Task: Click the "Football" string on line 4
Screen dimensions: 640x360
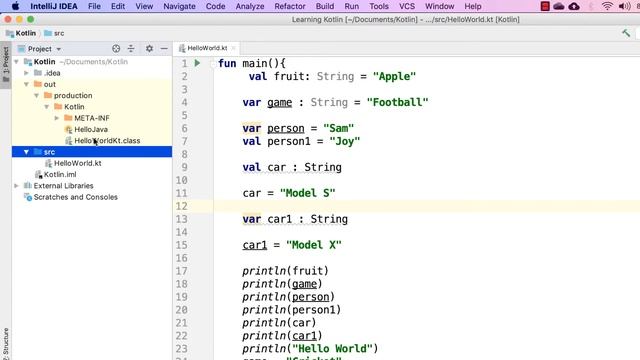Action: pyautogui.click(x=397, y=102)
